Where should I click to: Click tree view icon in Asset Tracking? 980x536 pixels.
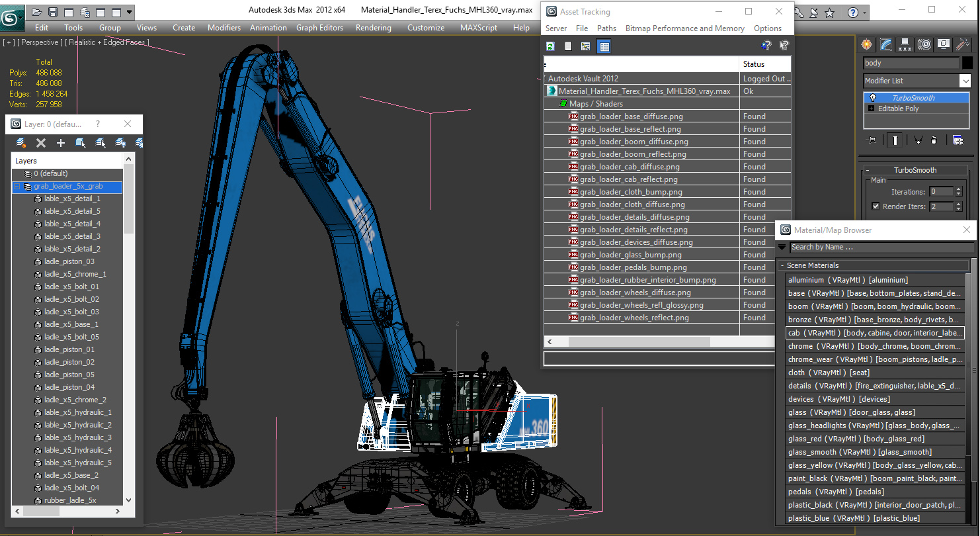585,46
